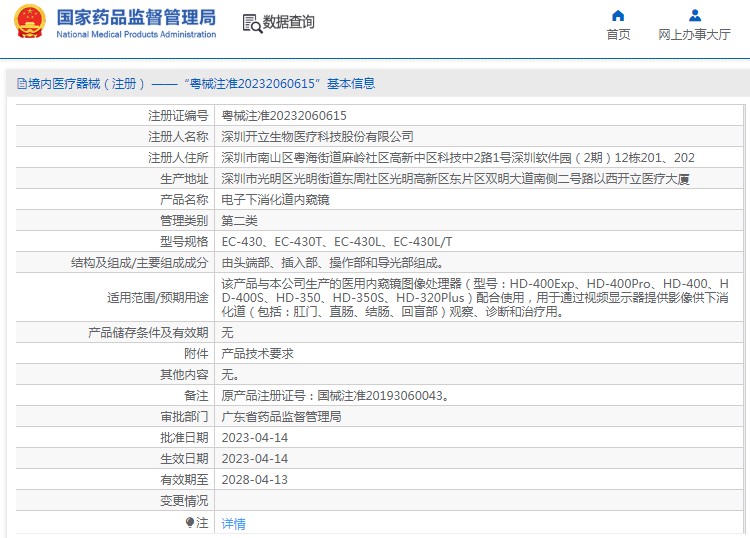Click the 适用范围/预期用途 row label
The image size is (750, 538).
158,298
